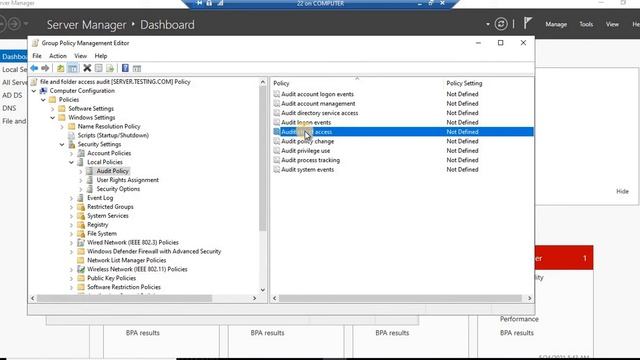Image resolution: width=640 pixels, height=360 pixels.
Task: Click the Forward arrow in editor toolbar
Action: 45,68
